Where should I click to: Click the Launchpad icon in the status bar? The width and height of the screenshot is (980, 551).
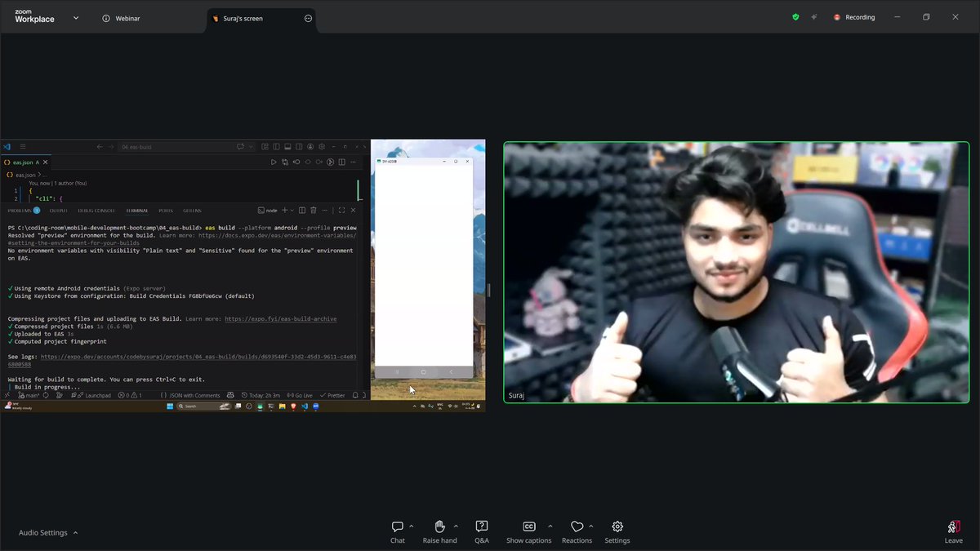96,394
